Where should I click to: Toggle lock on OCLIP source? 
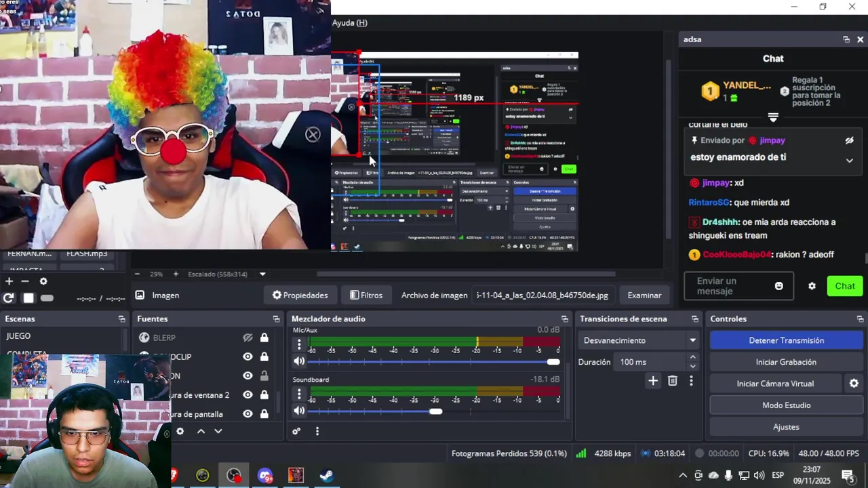pos(264,357)
